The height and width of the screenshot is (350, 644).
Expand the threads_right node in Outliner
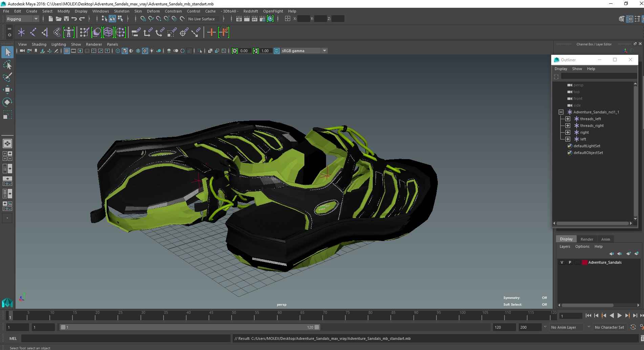(568, 126)
